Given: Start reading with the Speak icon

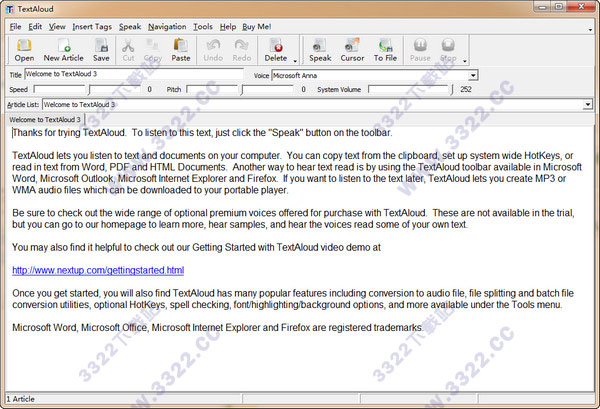Looking at the screenshot, I should point(320,51).
